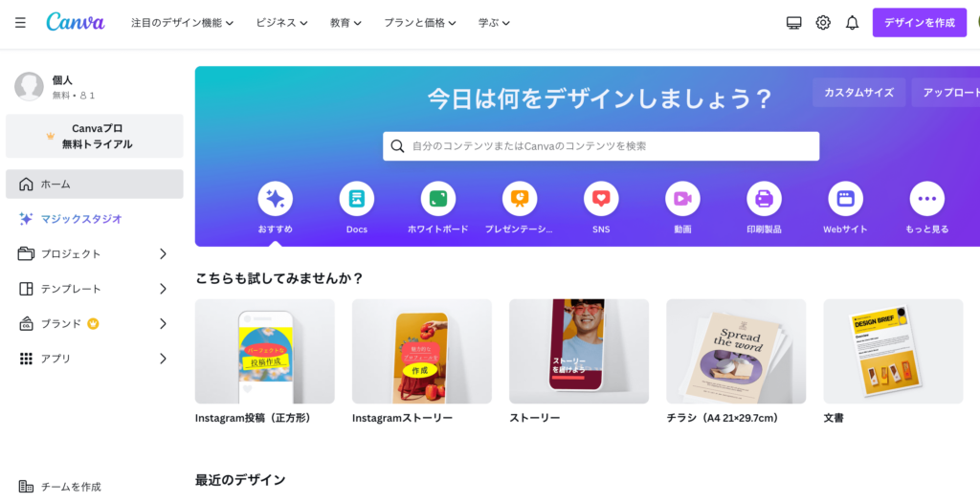Open the hamburger menu icon
The width and height of the screenshot is (980, 502).
[21, 23]
